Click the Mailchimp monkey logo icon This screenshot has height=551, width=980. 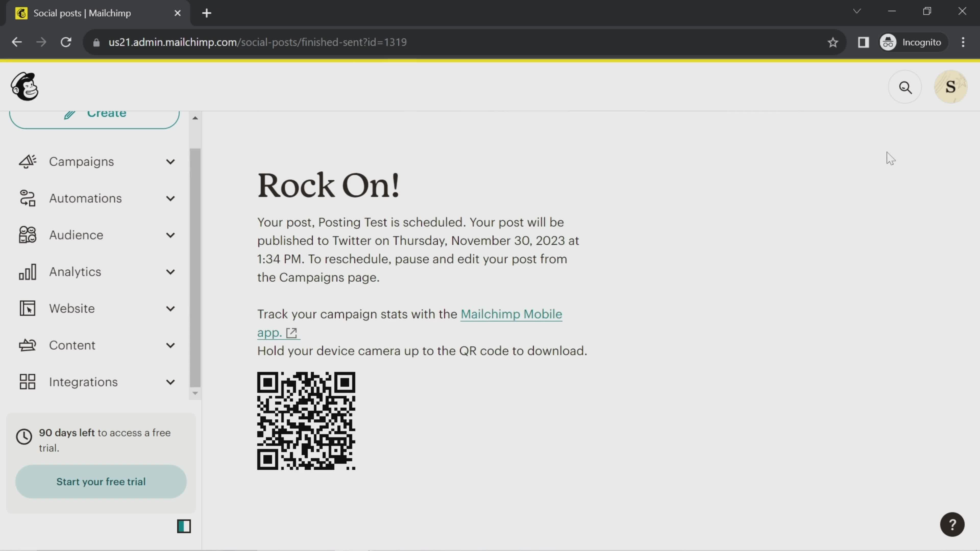pyautogui.click(x=23, y=87)
